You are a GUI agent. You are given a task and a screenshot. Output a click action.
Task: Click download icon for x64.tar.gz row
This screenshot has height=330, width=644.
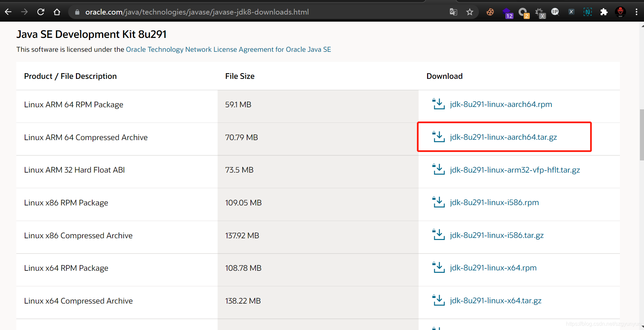pyautogui.click(x=438, y=300)
